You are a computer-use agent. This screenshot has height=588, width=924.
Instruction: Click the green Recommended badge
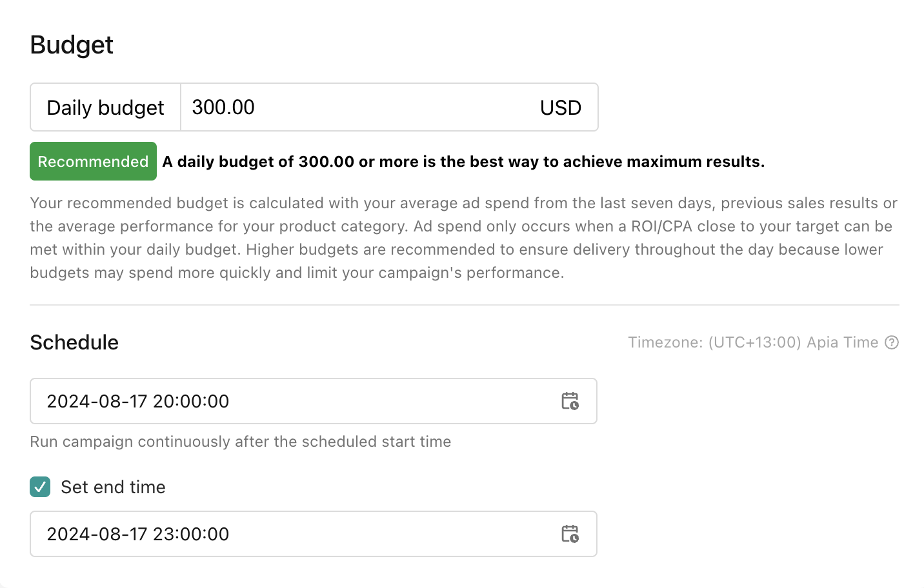tap(93, 161)
